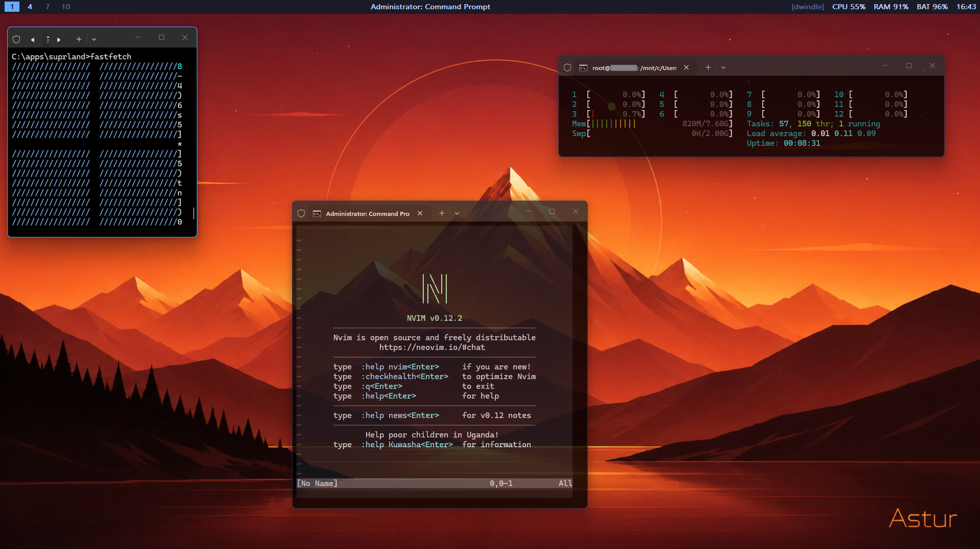Click the ':help nvim<Enter>' command text
Viewport: 980px width, 549px height.
(400, 367)
